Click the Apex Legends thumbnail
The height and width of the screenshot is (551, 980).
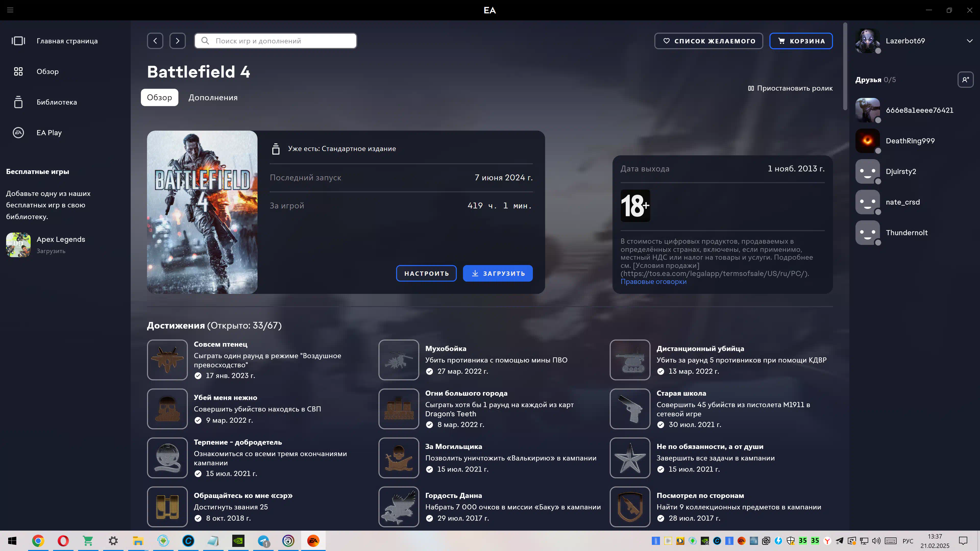(18, 245)
